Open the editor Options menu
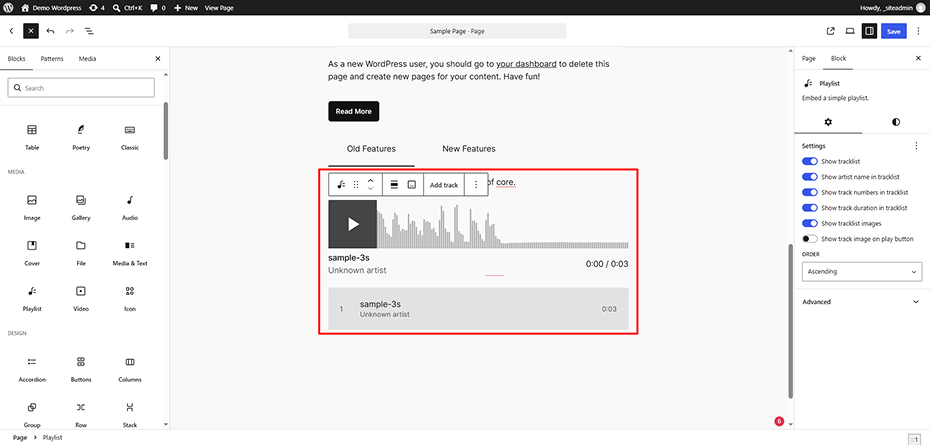Viewport: 930px width, 445px height. (919, 31)
